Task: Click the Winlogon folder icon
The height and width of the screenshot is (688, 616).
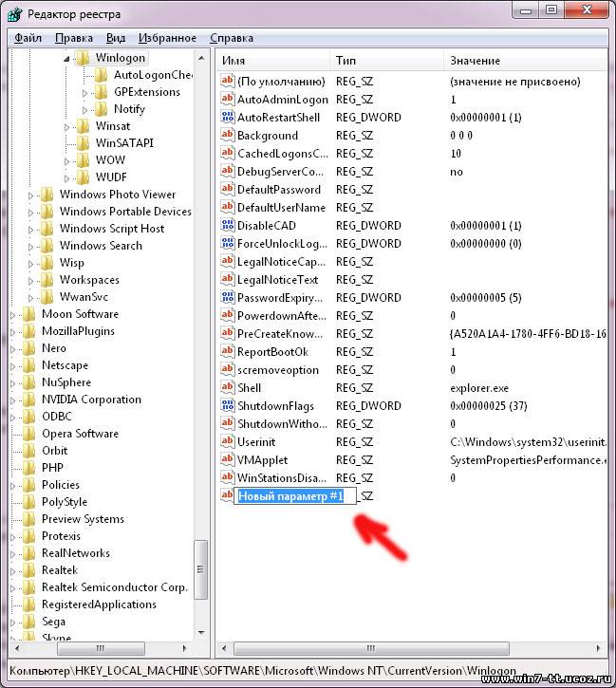Action: pos(82,58)
